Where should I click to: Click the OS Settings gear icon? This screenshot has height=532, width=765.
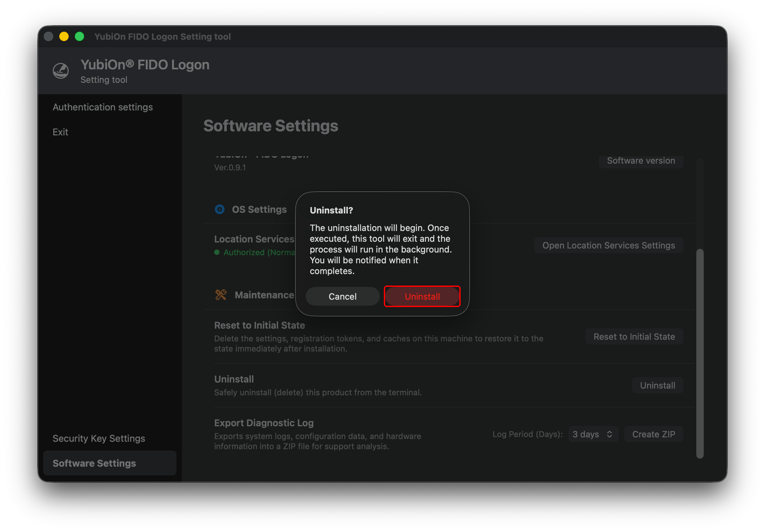pos(220,209)
